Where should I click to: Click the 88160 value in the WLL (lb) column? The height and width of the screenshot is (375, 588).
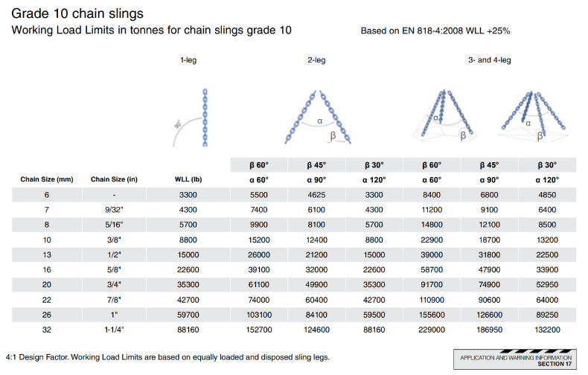pos(188,328)
